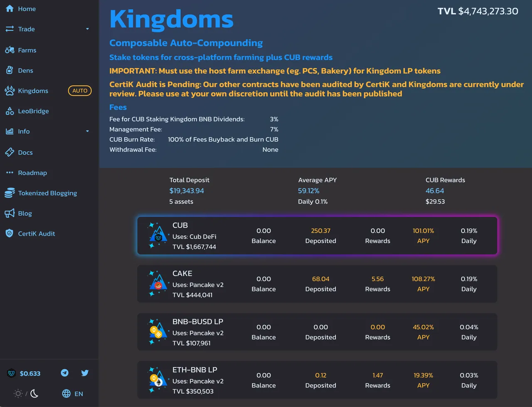Expand the BNB-BUSD LP kingdom row

pos(317,332)
